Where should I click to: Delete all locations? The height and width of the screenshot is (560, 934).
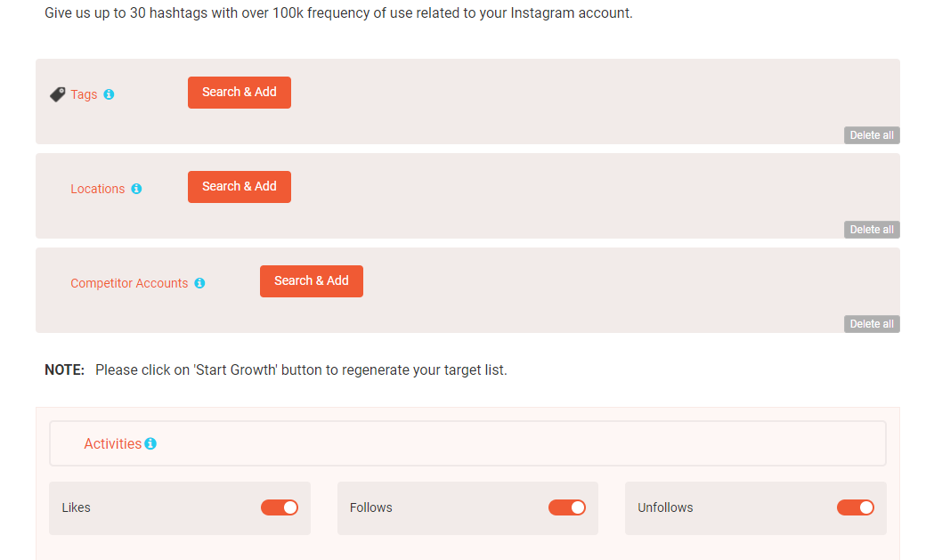pos(872,230)
